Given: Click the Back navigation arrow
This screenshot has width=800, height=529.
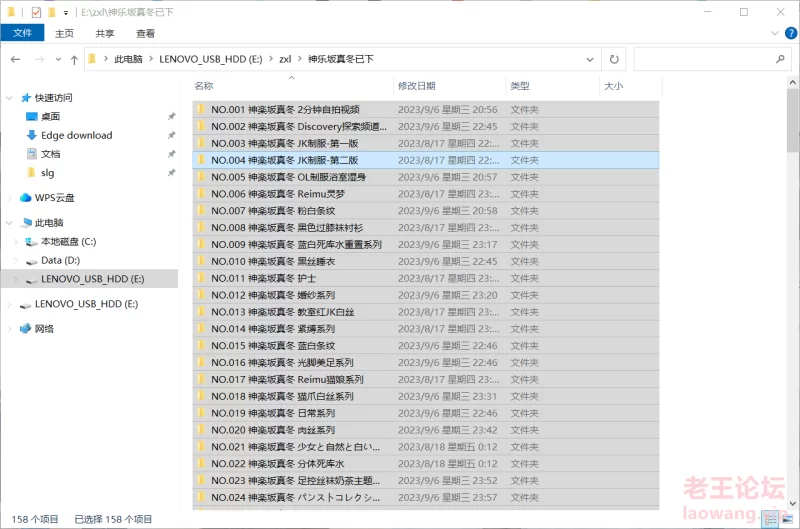Looking at the screenshot, I should coord(15,60).
